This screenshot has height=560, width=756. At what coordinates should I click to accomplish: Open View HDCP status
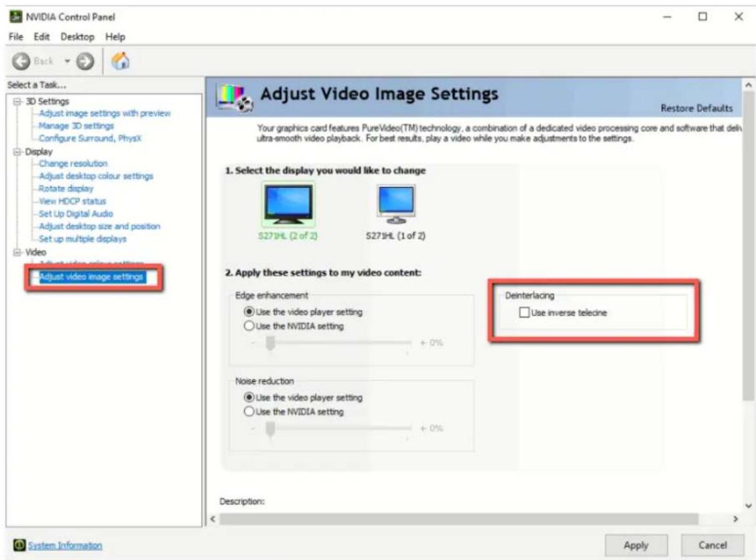click(72, 201)
